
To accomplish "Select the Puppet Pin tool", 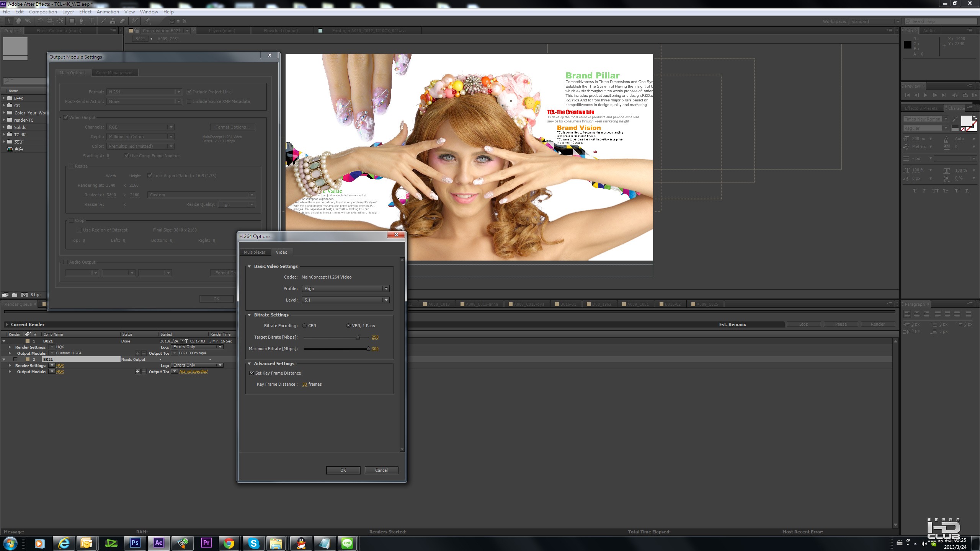I will point(147,21).
